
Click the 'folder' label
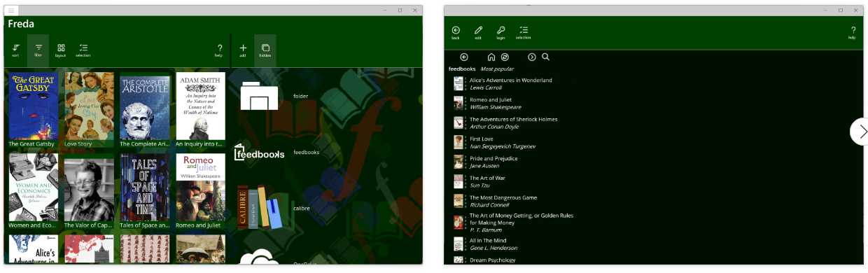pos(301,96)
